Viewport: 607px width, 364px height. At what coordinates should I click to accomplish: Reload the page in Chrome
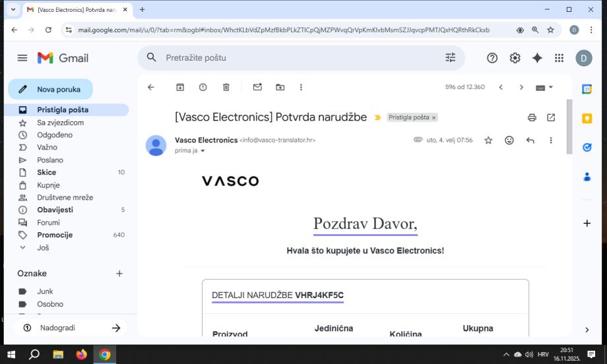48,30
